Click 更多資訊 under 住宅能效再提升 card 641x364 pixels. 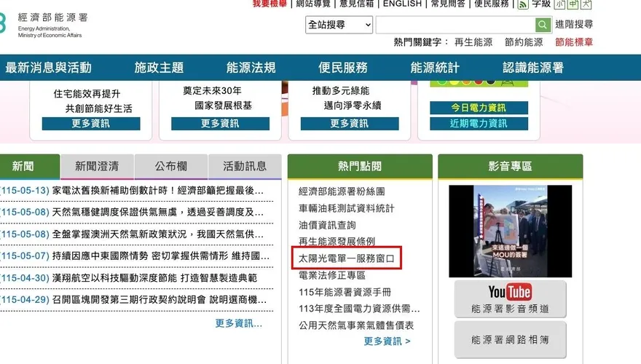coord(91,123)
